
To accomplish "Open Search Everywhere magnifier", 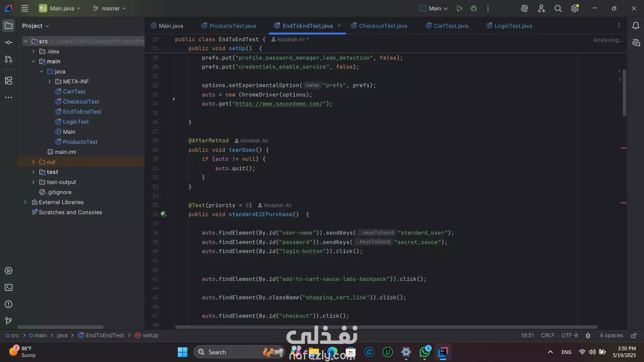I will tap(558, 8).
